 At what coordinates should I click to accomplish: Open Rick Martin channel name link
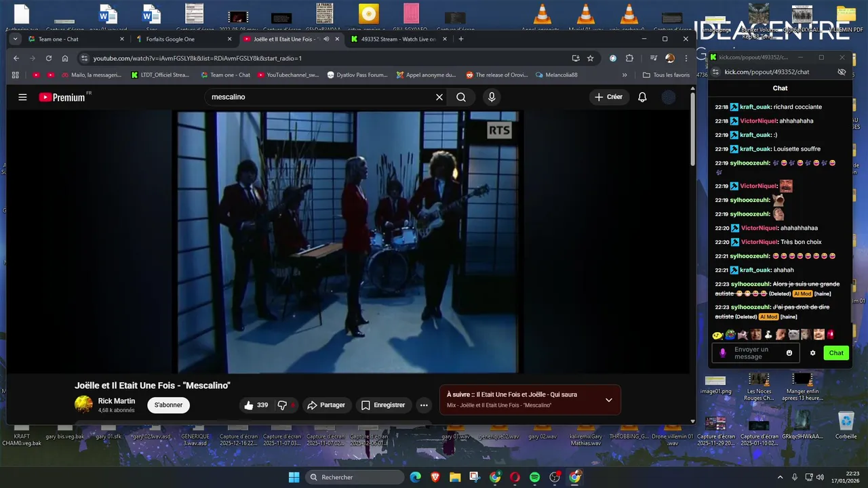point(117,401)
